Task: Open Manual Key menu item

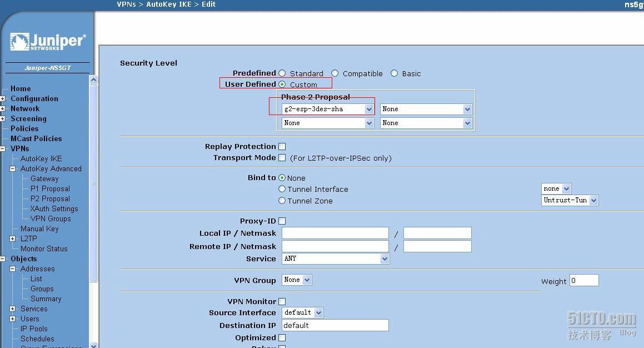Action: (39, 229)
